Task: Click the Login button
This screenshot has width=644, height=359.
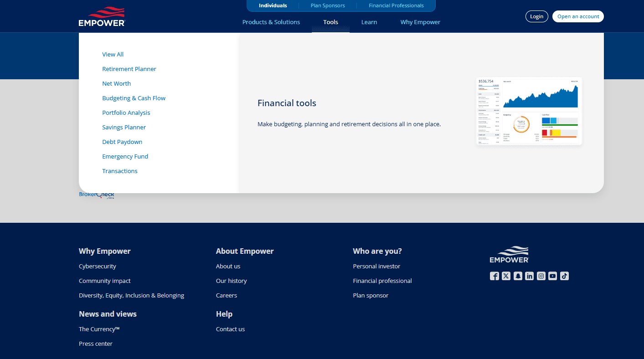Action: [x=536, y=16]
